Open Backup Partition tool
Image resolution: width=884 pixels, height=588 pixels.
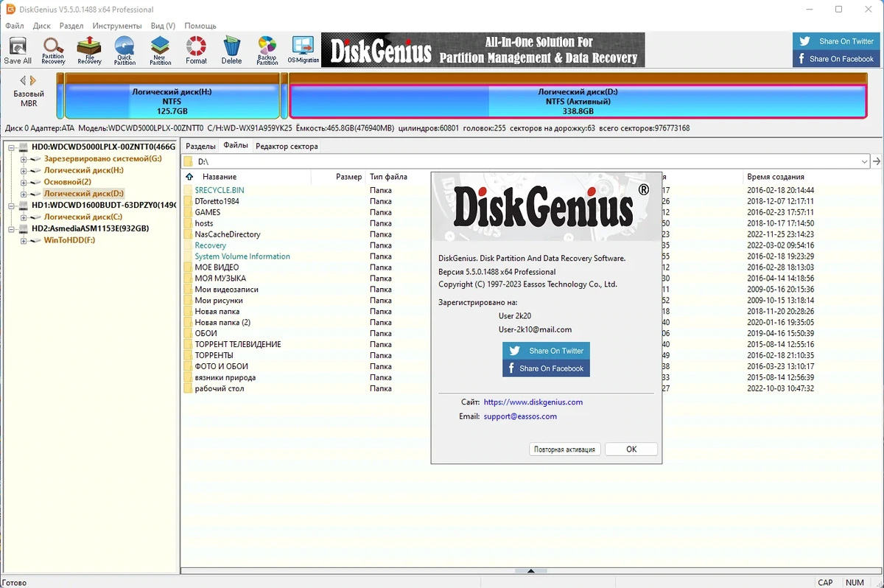[267, 50]
